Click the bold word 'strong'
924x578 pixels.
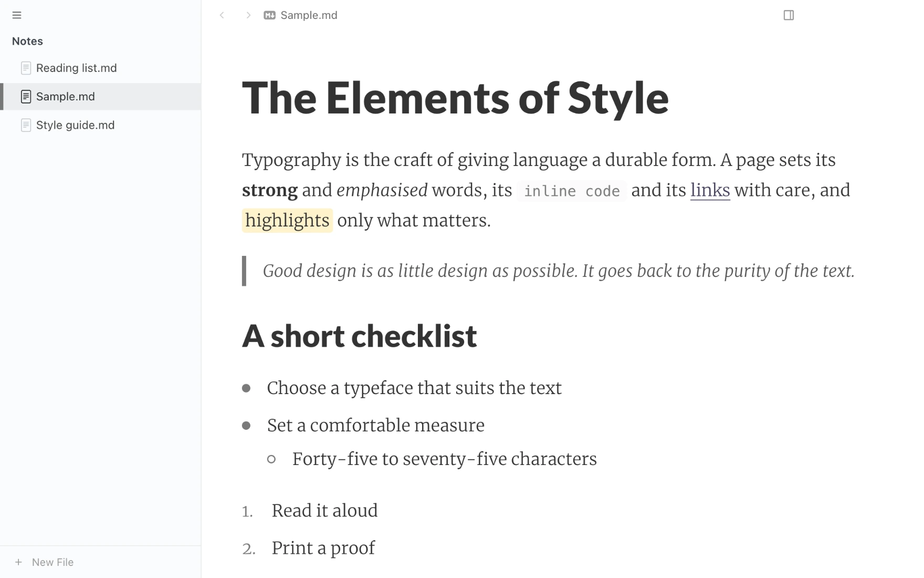click(269, 190)
